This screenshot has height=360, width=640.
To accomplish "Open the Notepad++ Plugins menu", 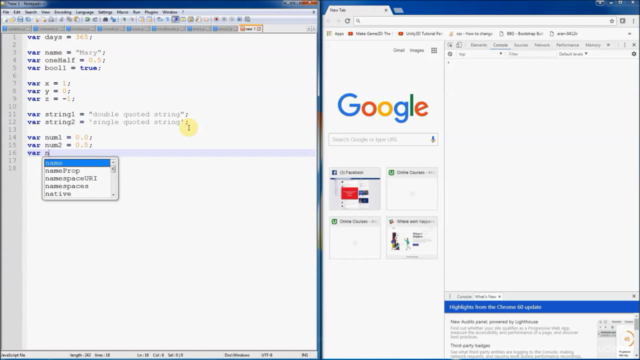I will click(151, 12).
